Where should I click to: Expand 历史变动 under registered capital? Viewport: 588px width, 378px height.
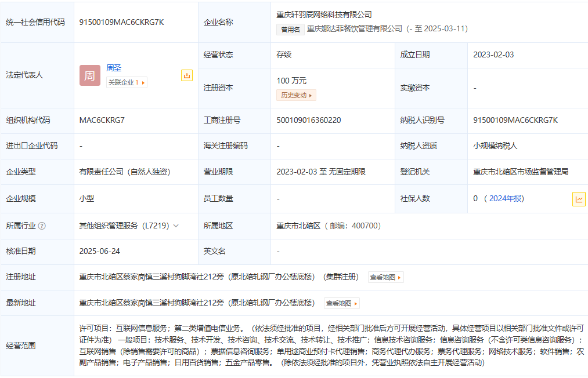[x=296, y=95]
